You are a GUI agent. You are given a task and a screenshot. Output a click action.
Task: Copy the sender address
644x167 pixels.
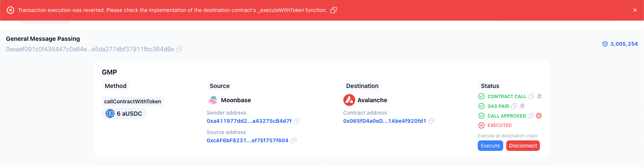click(297, 121)
